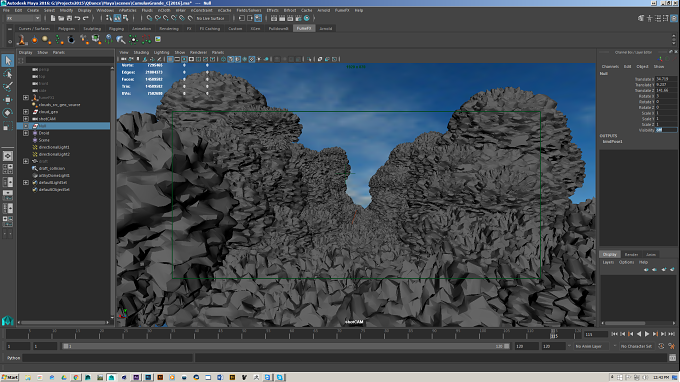The height and width of the screenshot is (382, 680).
Task: Click the sphere source FumeFX shelf icon
Action: (46, 39)
